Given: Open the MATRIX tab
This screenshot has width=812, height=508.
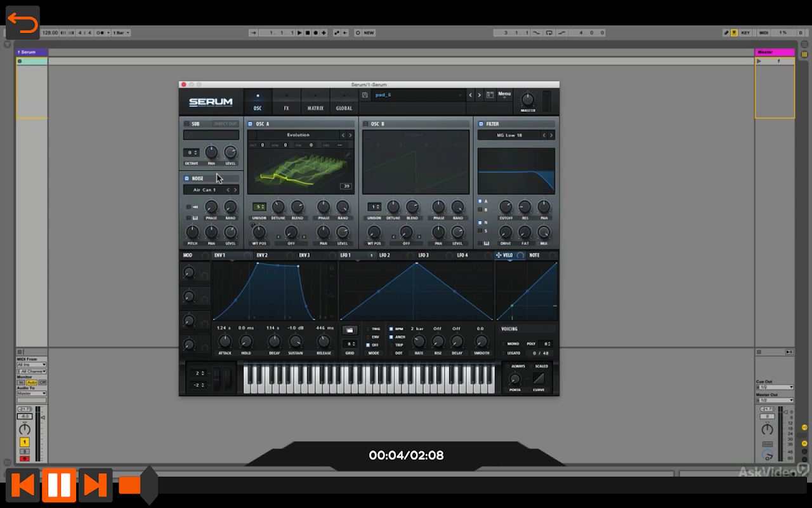Looking at the screenshot, I should 315,102.
